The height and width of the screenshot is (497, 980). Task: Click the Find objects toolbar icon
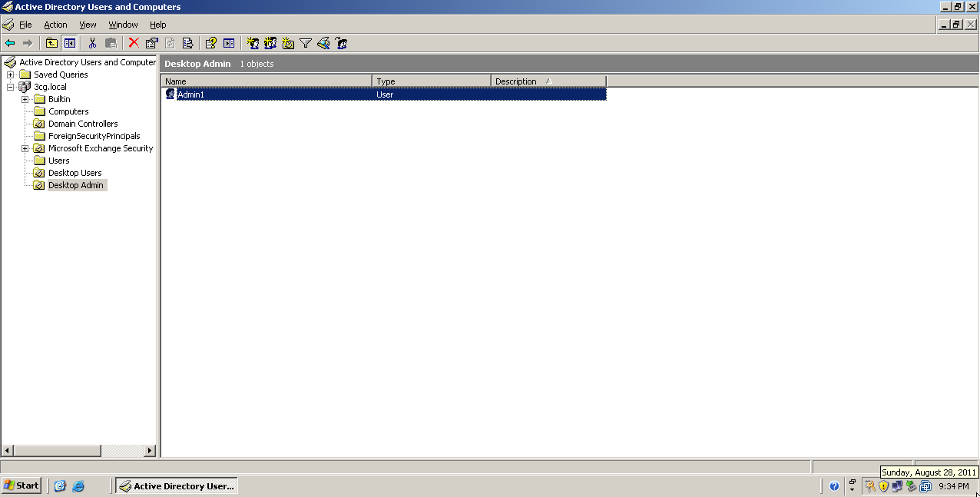(323, 43)
